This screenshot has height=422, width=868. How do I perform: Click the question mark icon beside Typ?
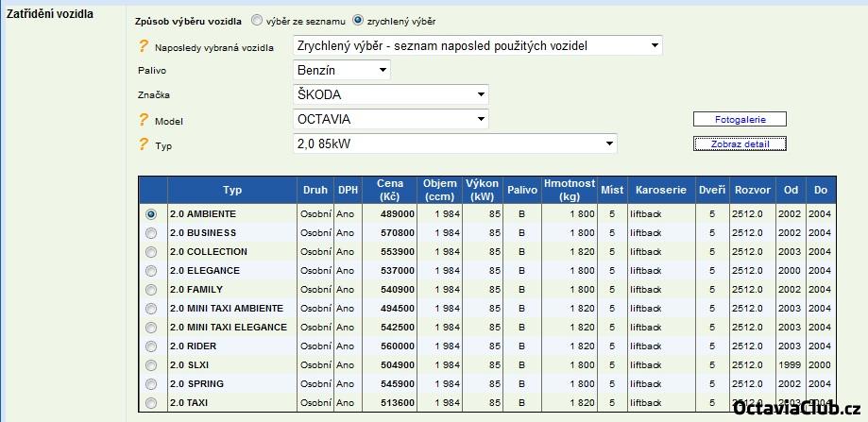144,144
